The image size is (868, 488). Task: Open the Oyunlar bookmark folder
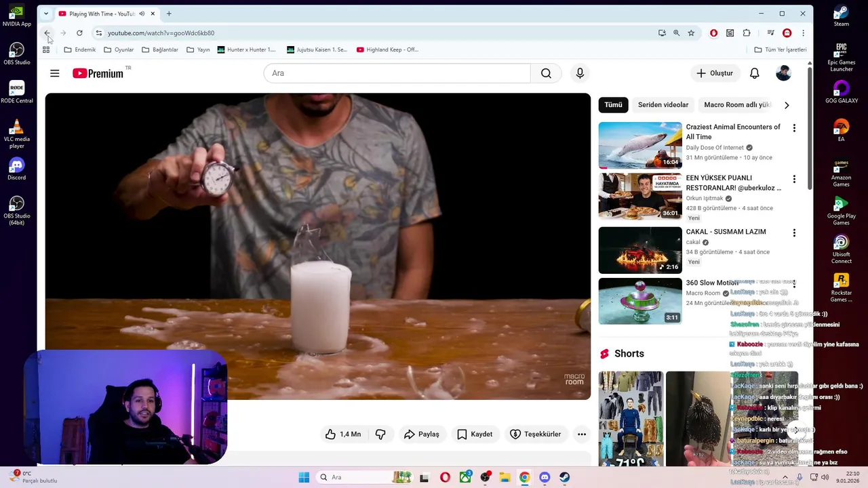click(x=119, y=49)
